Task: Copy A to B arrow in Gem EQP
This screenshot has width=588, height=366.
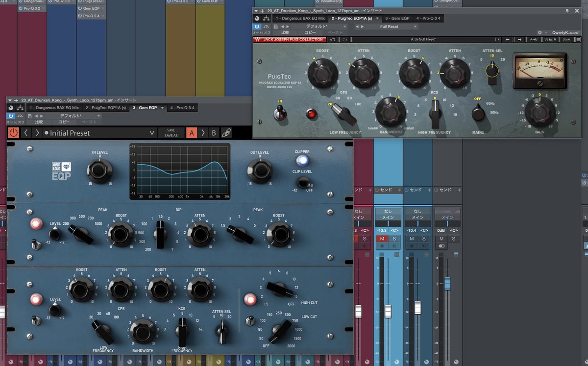Action: (x=203, y=132)
